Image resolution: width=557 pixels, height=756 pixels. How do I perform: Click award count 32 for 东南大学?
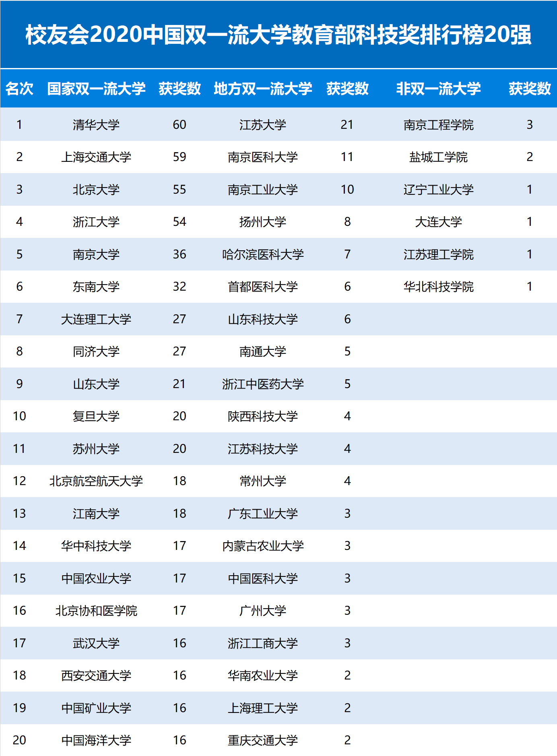[179, 287]
